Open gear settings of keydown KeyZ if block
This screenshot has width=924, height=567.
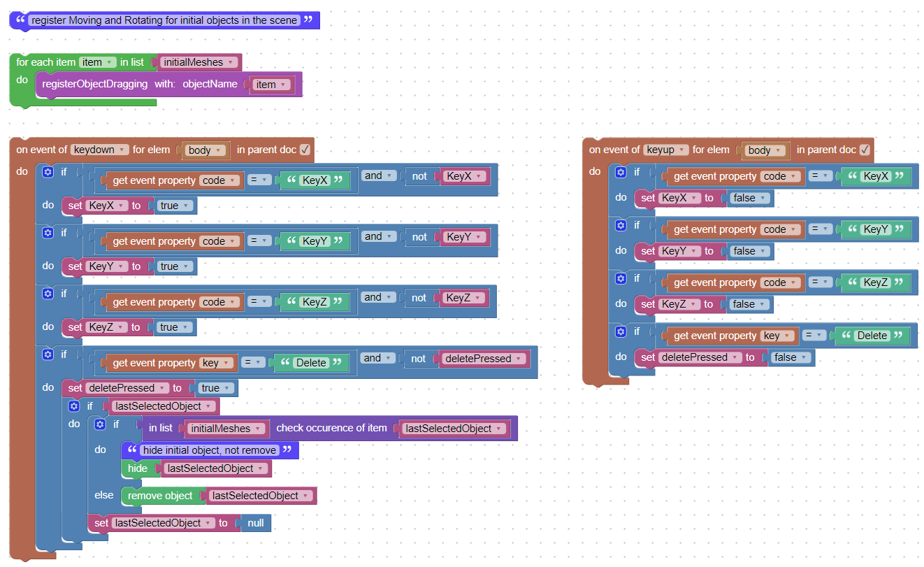tap(48, 293)
